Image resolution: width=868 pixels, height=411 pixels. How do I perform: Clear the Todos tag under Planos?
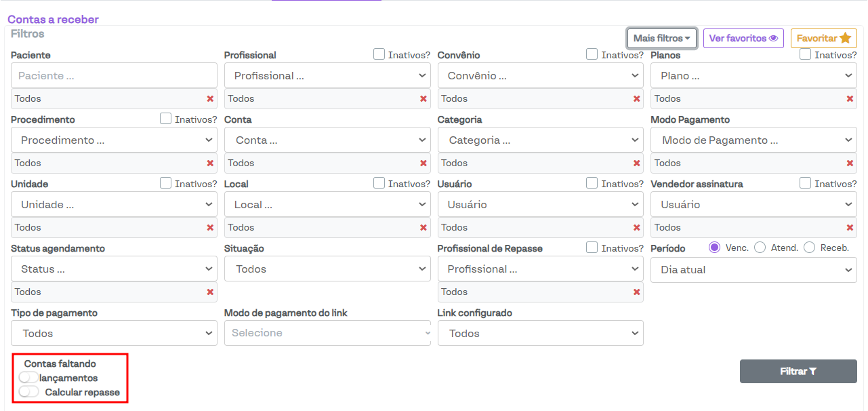pyautogui.click(x=850, y=99)
